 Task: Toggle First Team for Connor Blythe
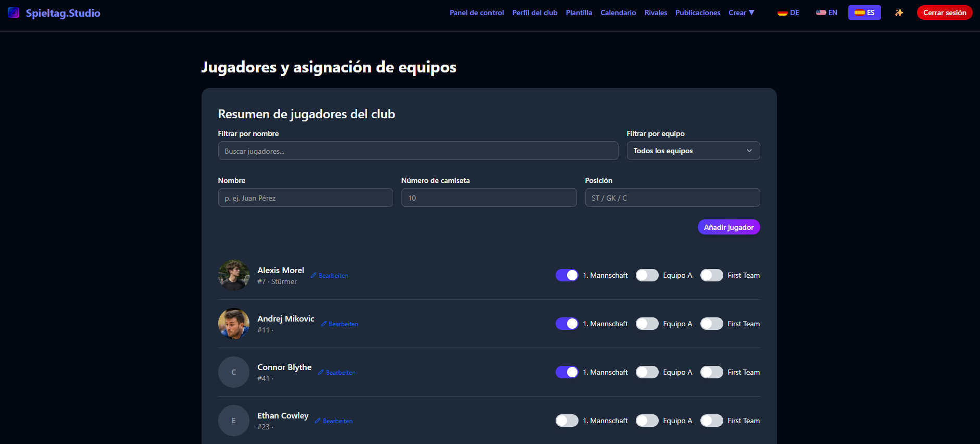[x=712, y=372]
